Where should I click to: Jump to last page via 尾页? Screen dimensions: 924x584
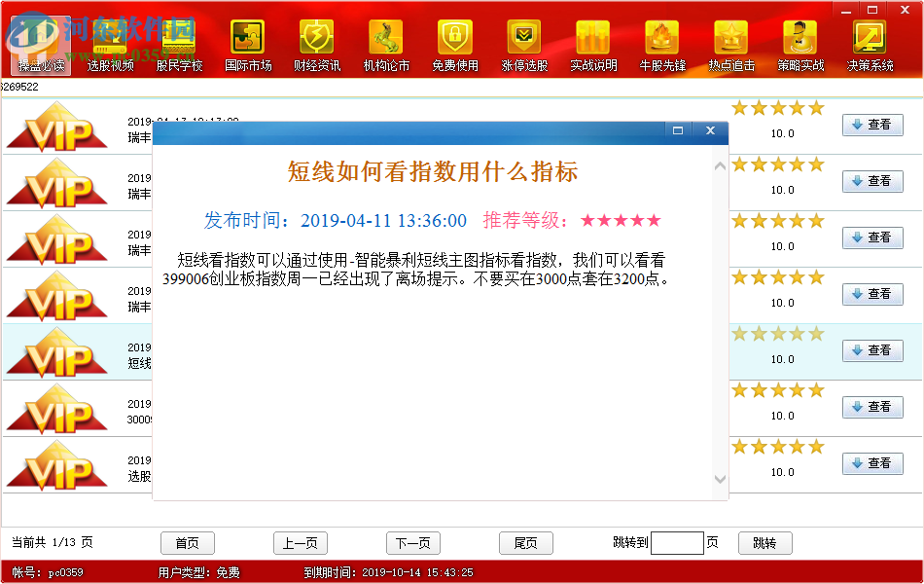(525, 543)
